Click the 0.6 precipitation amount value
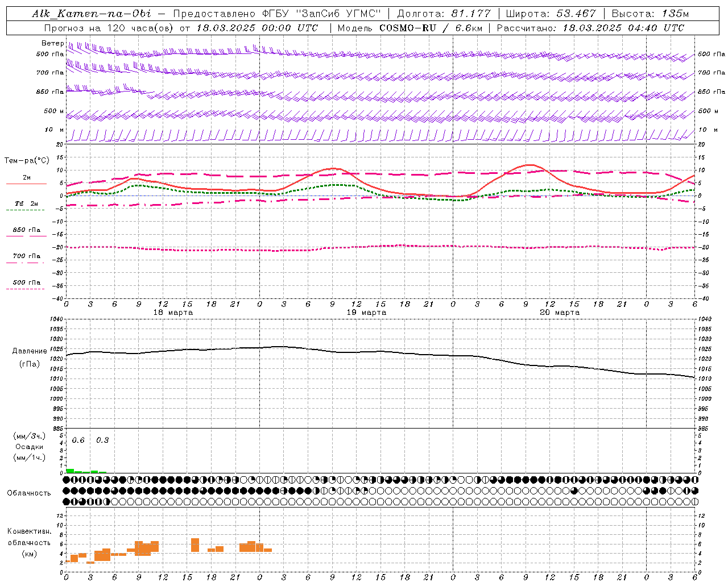This screenshot has width=728, height=582. click(78, 440)
